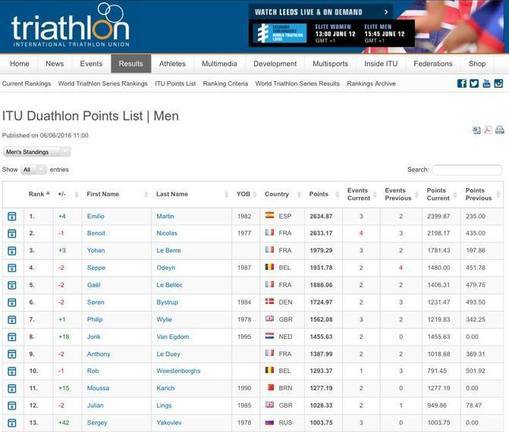509x432 pixels.
Task: Open the Show entries dropdown
Action: tap(33, 170)
